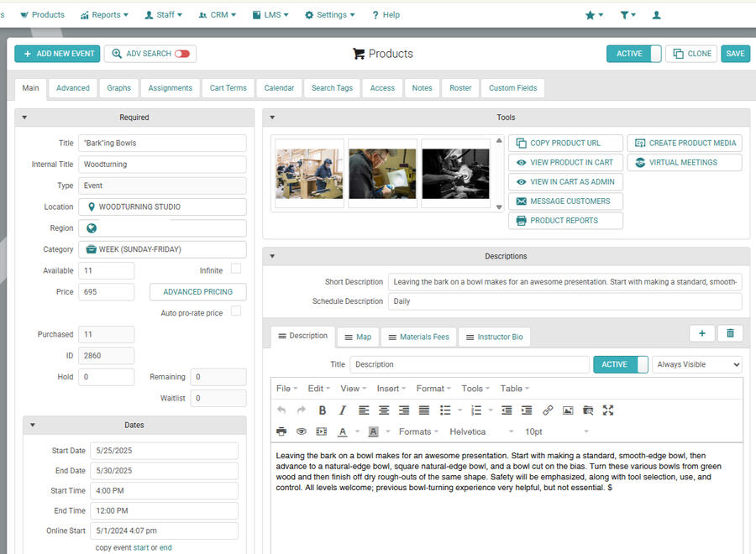756x554 pixels.
Task: Click the COPY PRODUCT URL button
Action: click(x=565, y=143)
